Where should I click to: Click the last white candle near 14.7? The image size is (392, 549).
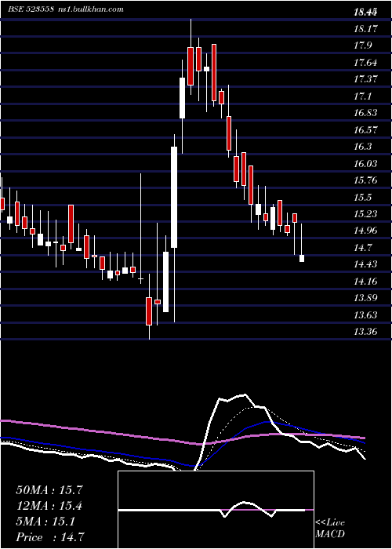pos(302,258)
